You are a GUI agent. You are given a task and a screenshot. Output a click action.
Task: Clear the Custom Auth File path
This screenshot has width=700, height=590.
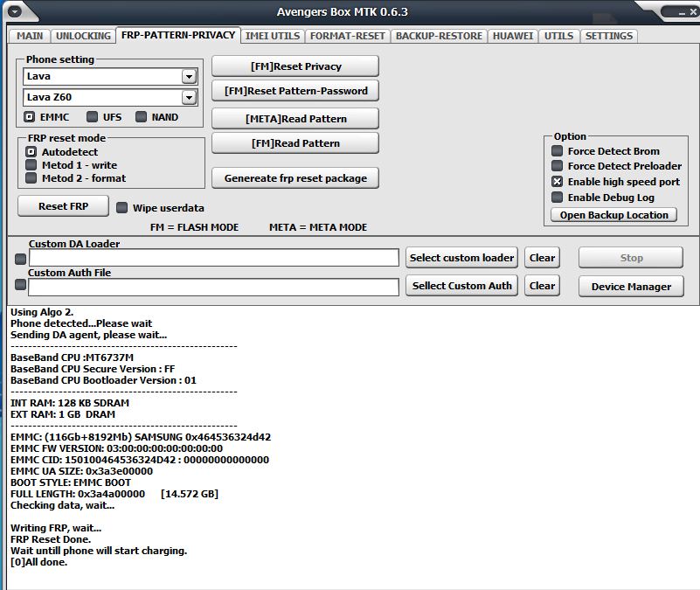click(x=542, y=286)
